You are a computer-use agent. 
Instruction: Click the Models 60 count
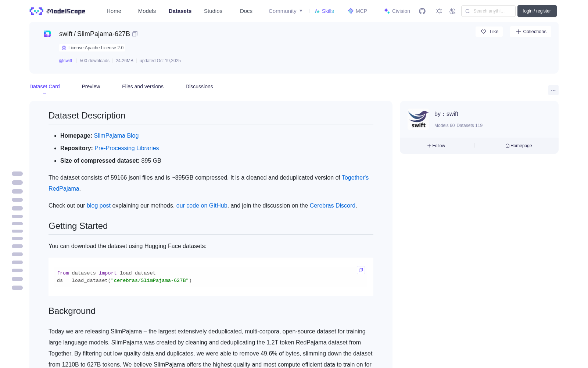444,125
